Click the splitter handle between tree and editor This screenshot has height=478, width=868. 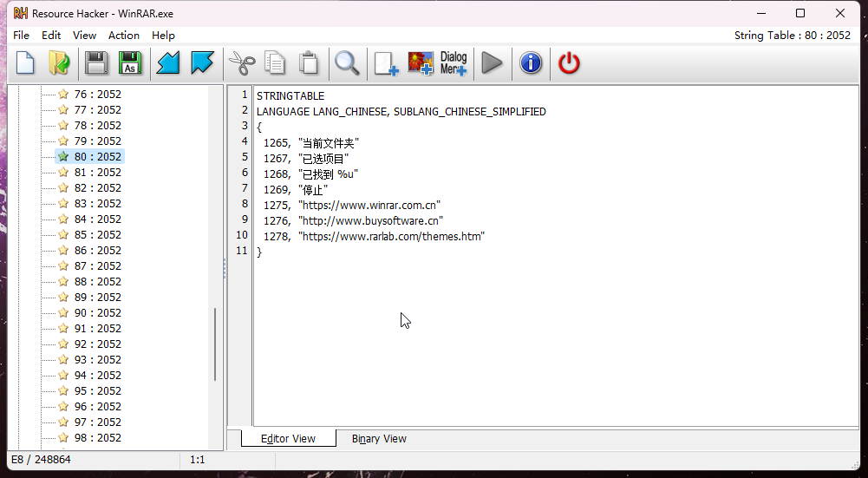(225, 268)
